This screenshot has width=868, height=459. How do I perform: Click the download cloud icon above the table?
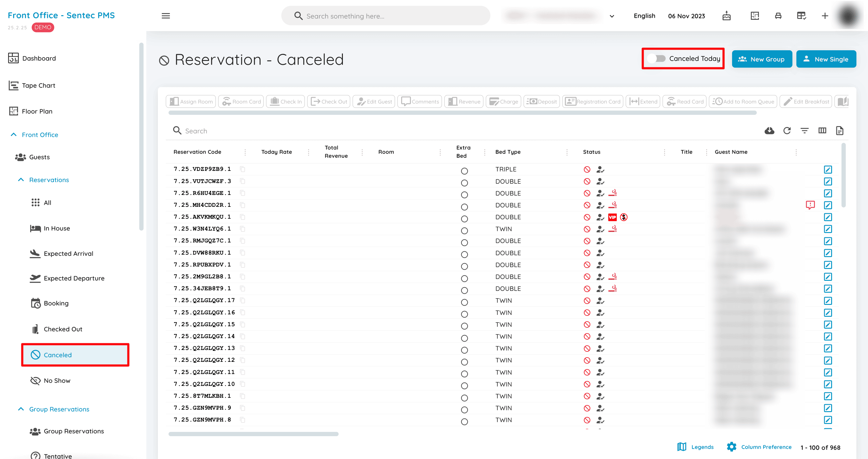point(769,131)
